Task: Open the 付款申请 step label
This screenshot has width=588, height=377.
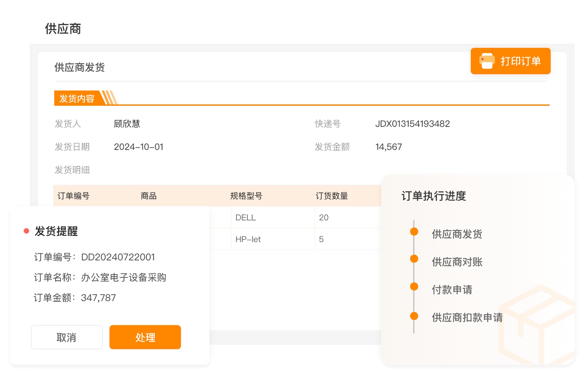Action: 452,290
